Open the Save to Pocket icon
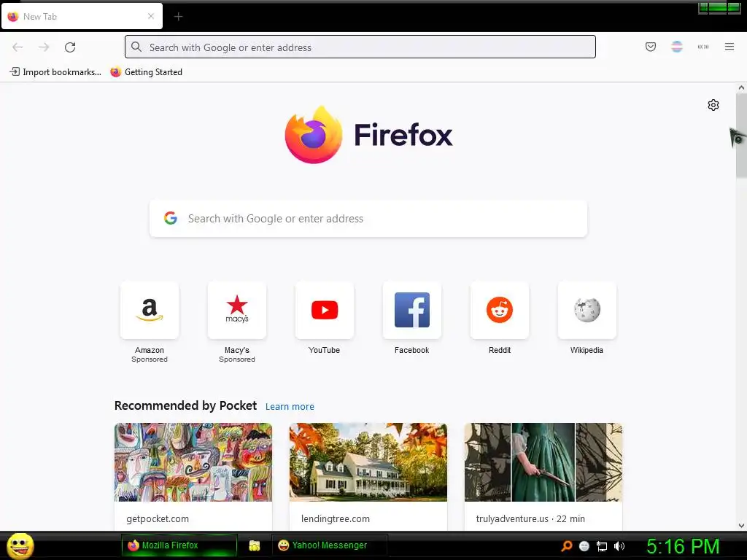 pos(651,47)
